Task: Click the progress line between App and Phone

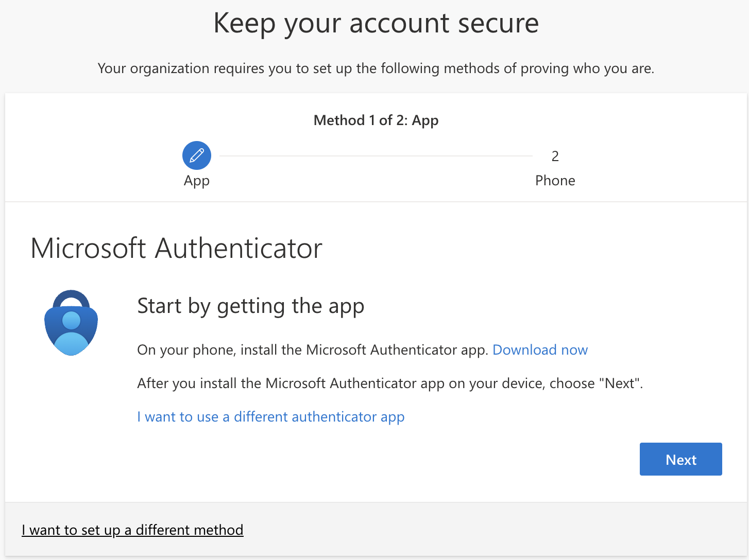Action: point(376,155)
